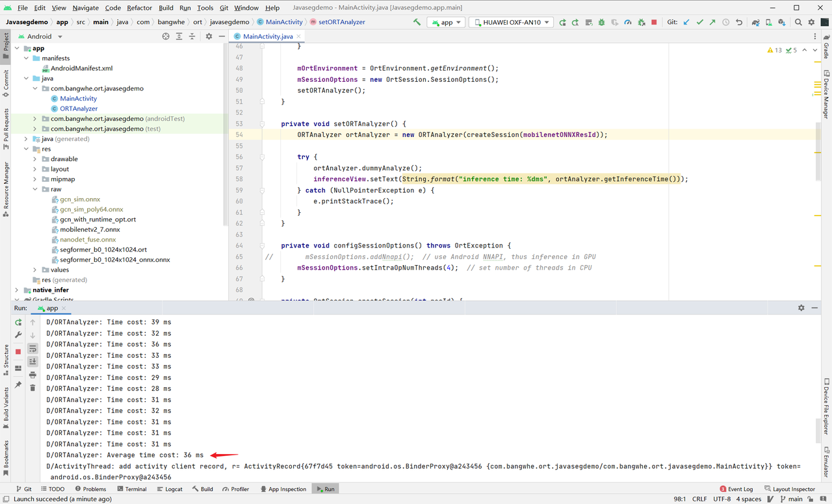Image resolution: width=832 pixels, height=504 pixels.
Task: Switch to the Logcat tab
Action: (169, 489)
